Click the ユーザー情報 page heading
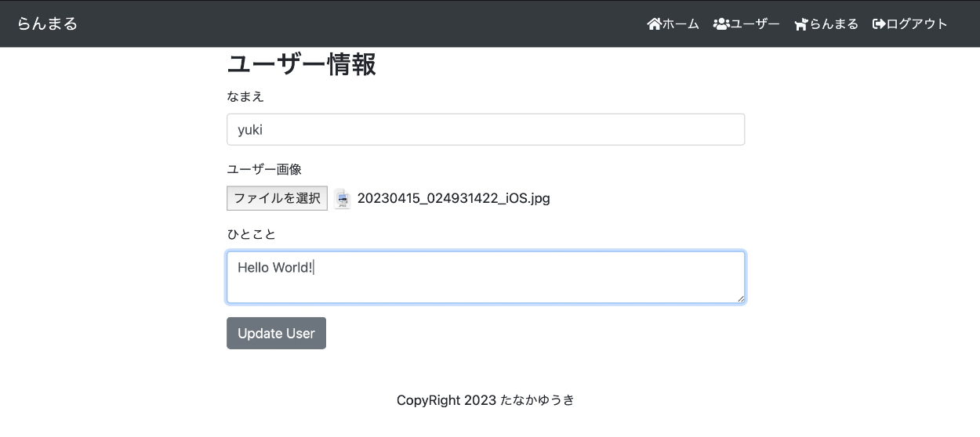The image size is (980, 437). click(x=302, y=65)
